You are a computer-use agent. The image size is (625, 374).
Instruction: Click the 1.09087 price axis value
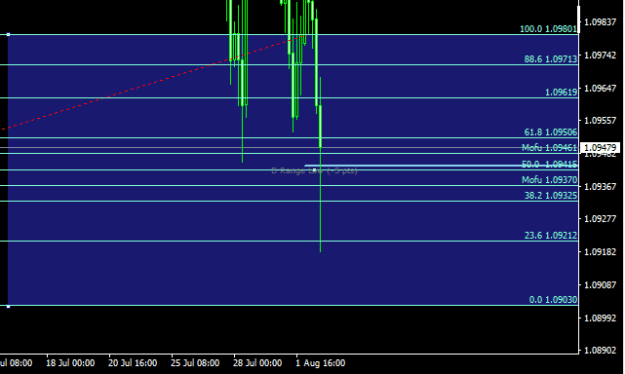click(600, 285)
